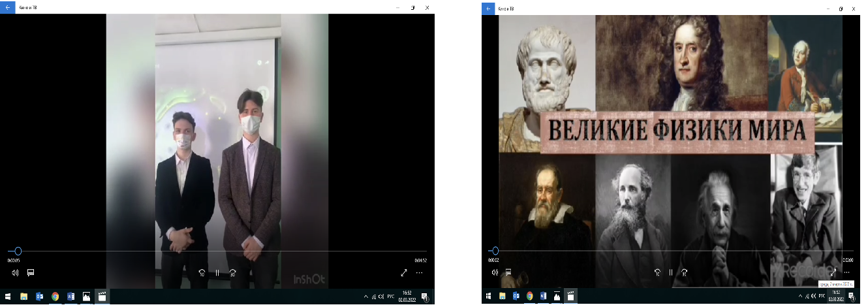Enter full screen in the right player
This screenshot has width=868, height=307.
tap(833, 272)
